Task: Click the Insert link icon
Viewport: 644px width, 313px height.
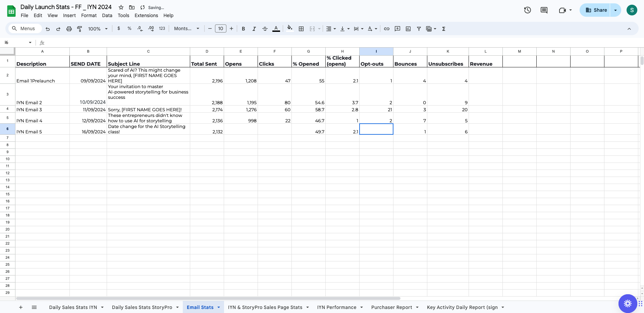Action: tap(387, 29)
